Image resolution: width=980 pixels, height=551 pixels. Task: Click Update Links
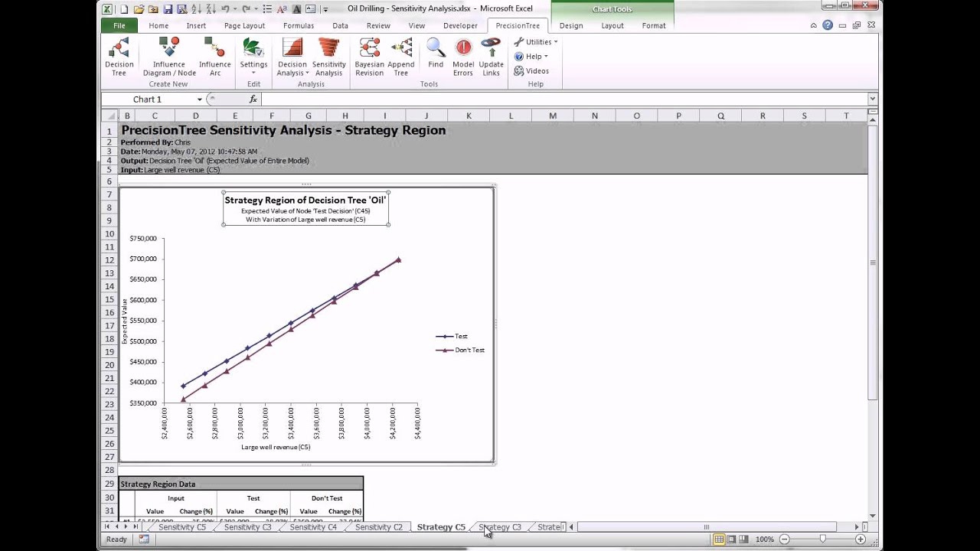click(x=491, y=57)
